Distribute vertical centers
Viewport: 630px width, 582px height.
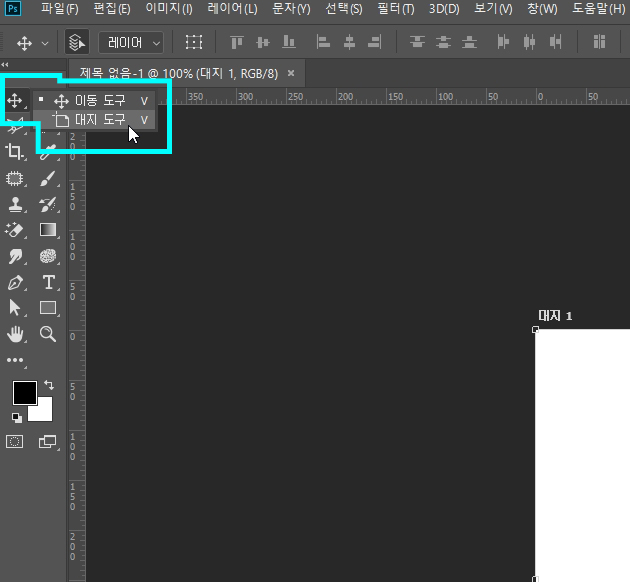click(x=444, y=42)
